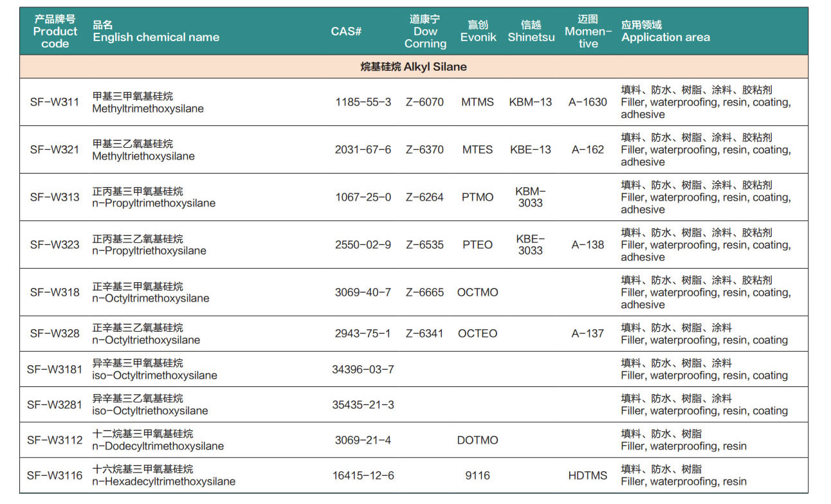Select Dow Corning code Z-6535
This screenshot has height=504, width=831.
click(425, 245)
